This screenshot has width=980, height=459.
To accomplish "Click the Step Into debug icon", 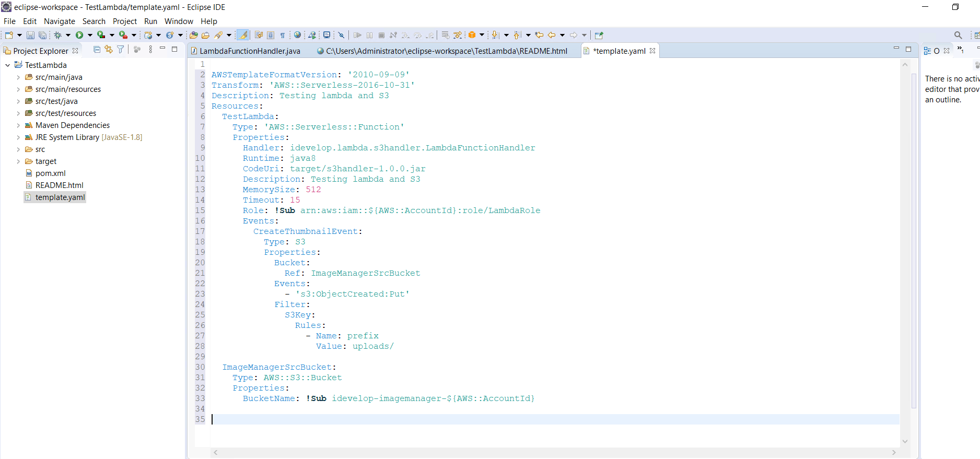I will tap(405, 35).
